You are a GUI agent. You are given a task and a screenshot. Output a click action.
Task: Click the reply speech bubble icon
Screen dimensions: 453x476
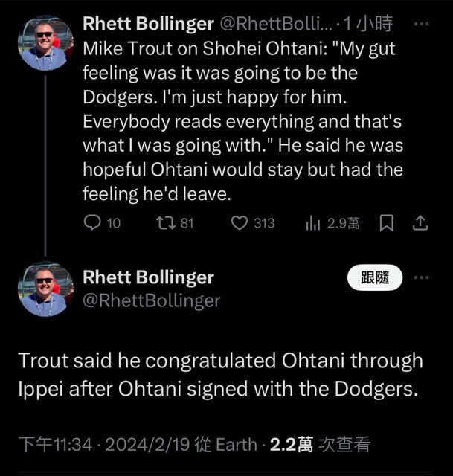click(x=93, y=222)
